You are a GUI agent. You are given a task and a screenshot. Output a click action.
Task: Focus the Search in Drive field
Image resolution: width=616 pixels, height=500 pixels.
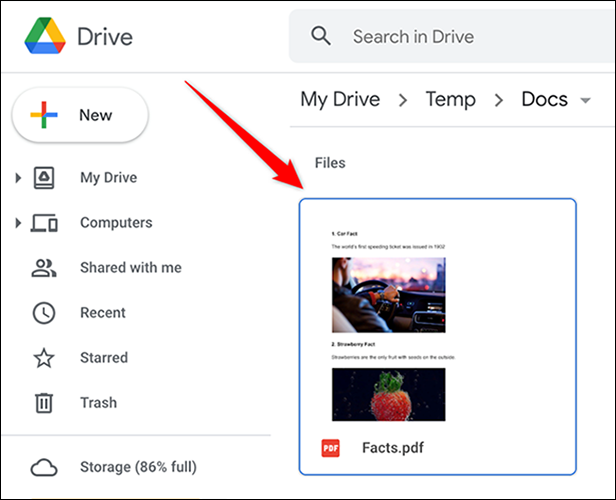450,37
